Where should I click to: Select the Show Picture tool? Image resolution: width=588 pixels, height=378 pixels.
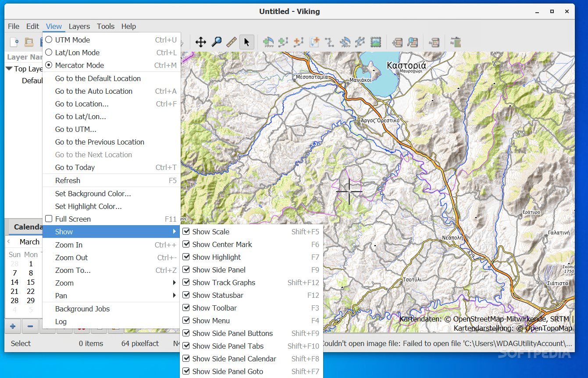[x=375, y=42]
